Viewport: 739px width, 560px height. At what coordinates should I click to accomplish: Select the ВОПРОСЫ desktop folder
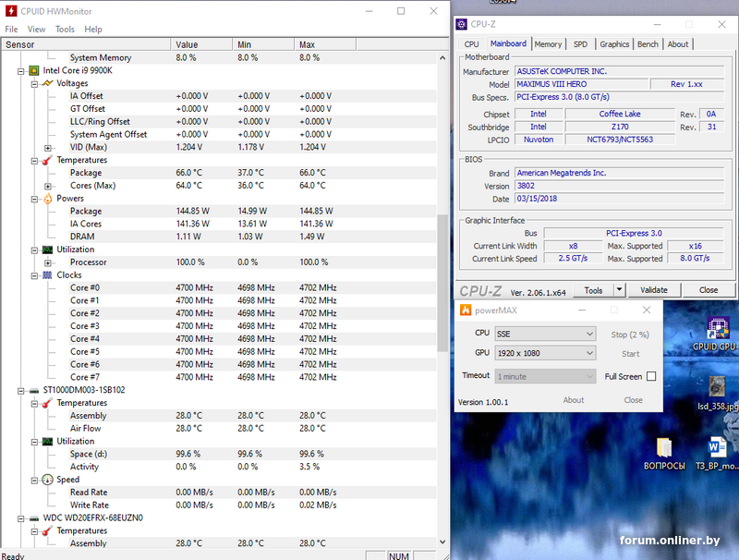pyautogui.click(x=664, y=454)
